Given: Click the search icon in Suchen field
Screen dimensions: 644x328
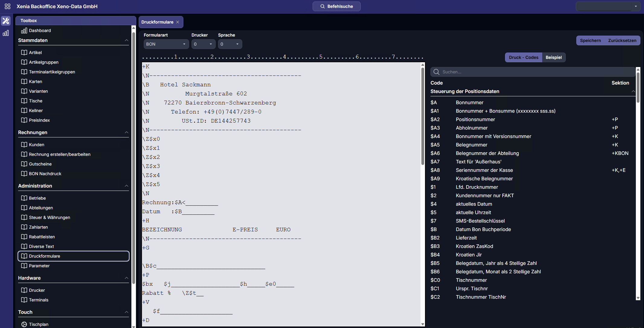Looking at the screenshot, I should (436, 72).
